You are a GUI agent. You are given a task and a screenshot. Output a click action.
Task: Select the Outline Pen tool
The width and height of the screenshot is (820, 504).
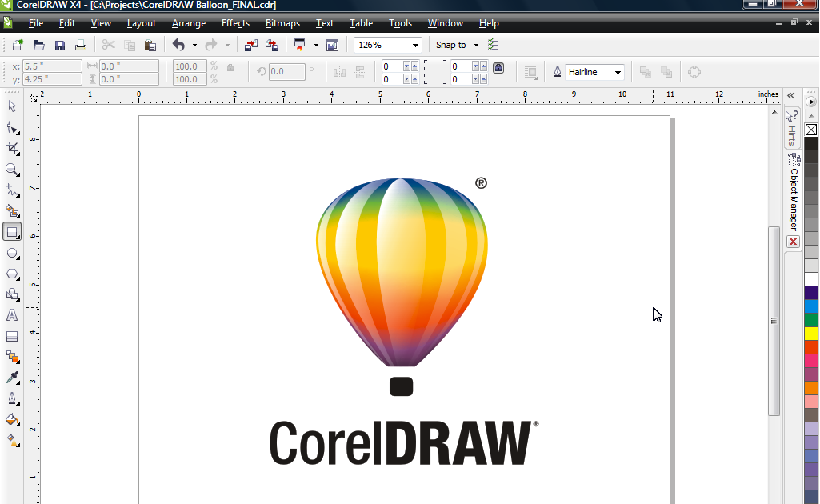tap(12, 398)
